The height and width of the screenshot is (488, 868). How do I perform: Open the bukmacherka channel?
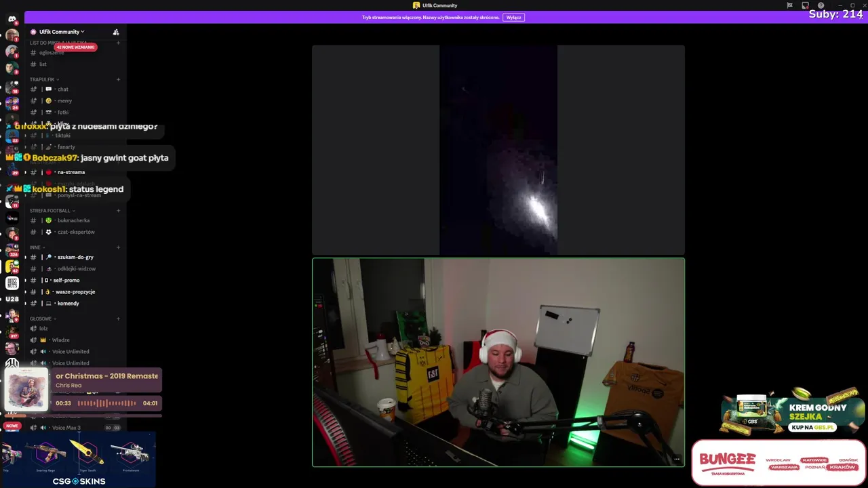pos(75,220)
